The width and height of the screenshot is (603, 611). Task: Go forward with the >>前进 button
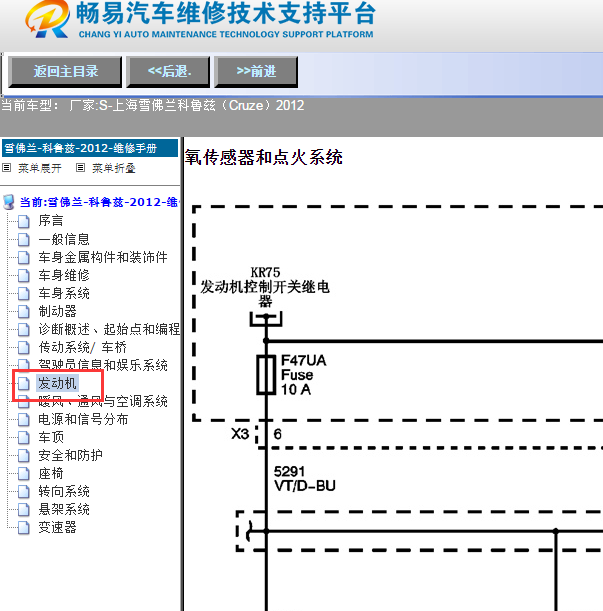pyautogui.click(x=256, y=72)
